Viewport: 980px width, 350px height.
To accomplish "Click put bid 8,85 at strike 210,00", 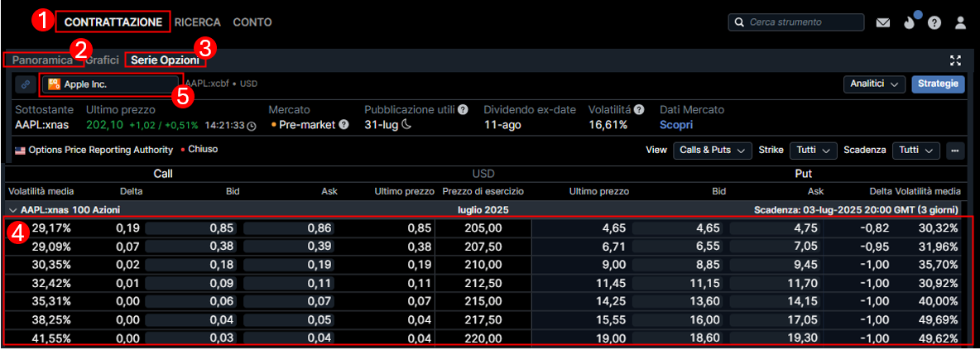I will point(679,265).
